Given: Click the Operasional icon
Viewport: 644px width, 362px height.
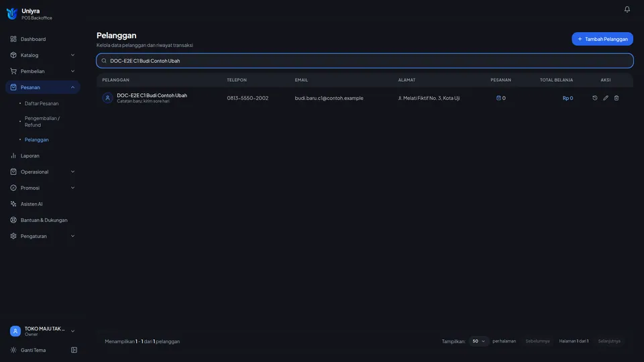Looking at the screenshot, I should click(13, 172).
